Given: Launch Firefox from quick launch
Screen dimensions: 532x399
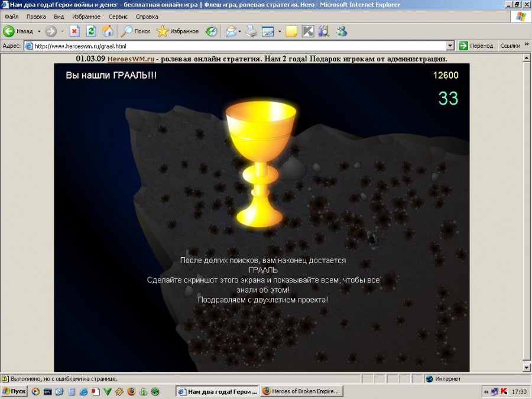Looking at the screenshot, I should click(131, 391).
